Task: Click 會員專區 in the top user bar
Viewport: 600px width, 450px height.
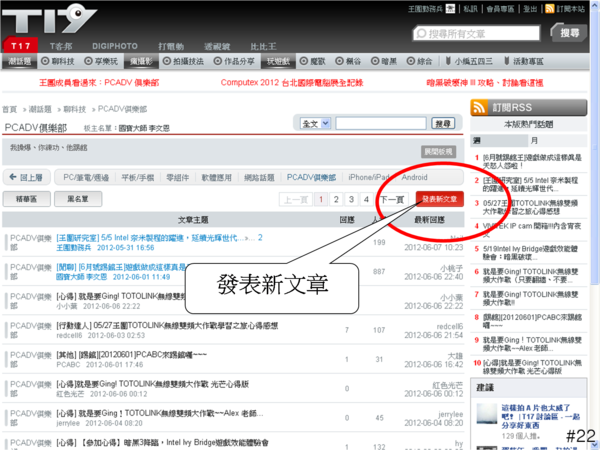Action: point(500,8)
